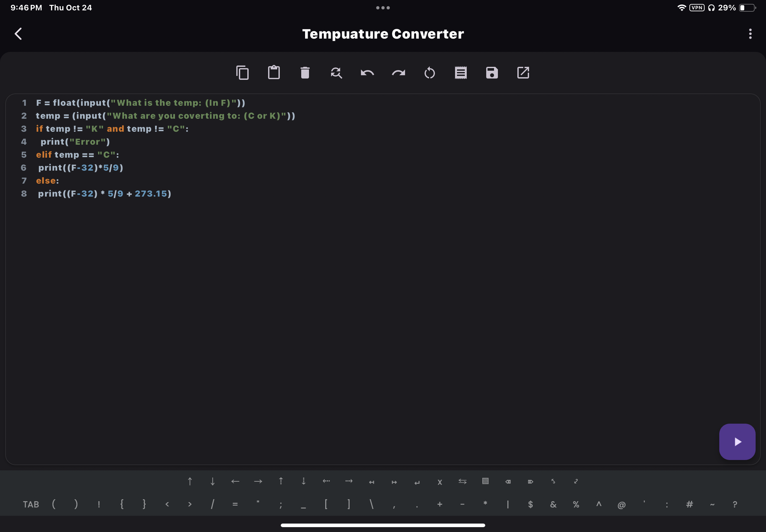This screenshot has height=532, width=766.
Task: Tap the three dots multitasking control at top
Action: 383,8
